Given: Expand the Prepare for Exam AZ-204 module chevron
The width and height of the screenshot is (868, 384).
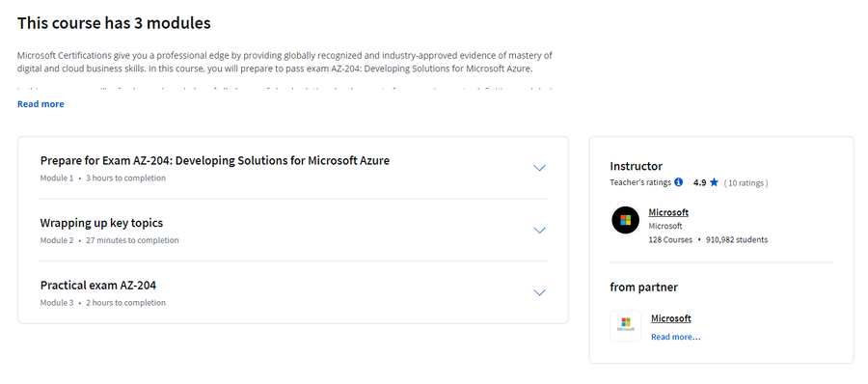Looking at the screenshot, I should [539, 168].
